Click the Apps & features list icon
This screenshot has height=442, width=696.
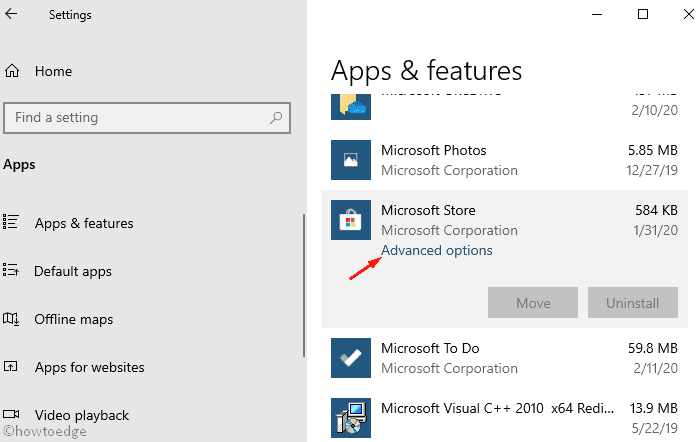11,222
